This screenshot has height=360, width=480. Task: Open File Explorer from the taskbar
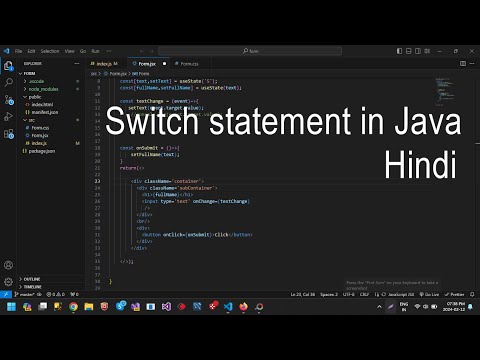click(x=89, y=307)
